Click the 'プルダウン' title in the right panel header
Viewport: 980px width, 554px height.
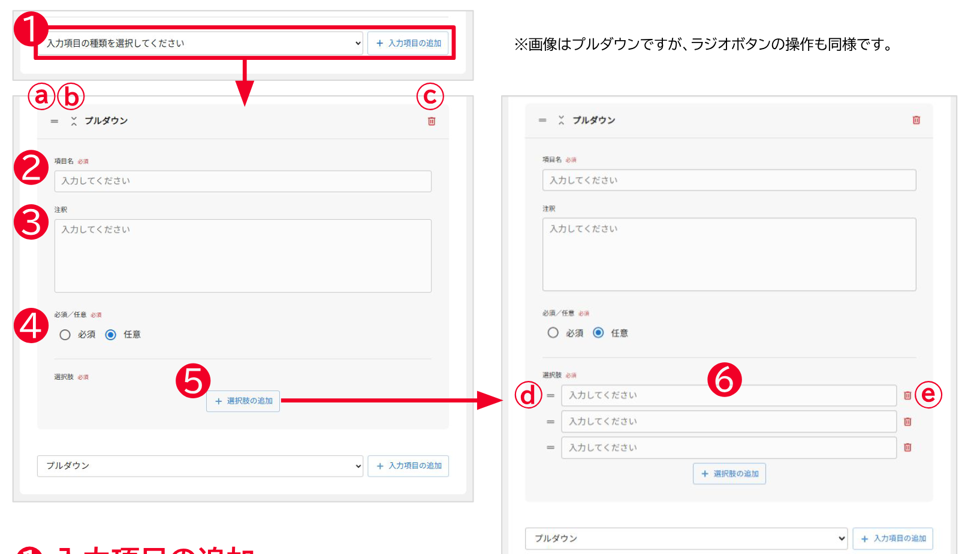pos(594,120)
